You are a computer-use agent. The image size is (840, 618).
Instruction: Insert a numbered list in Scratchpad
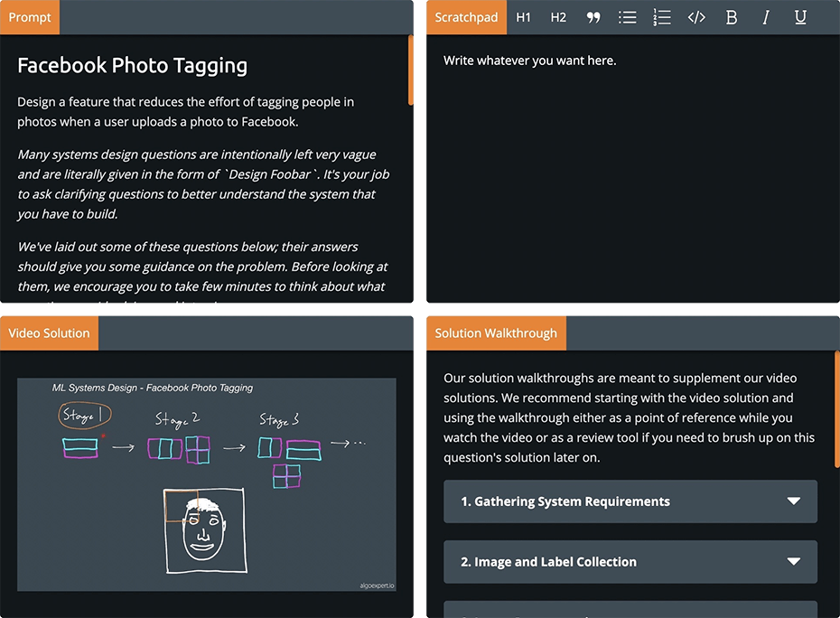662,17
